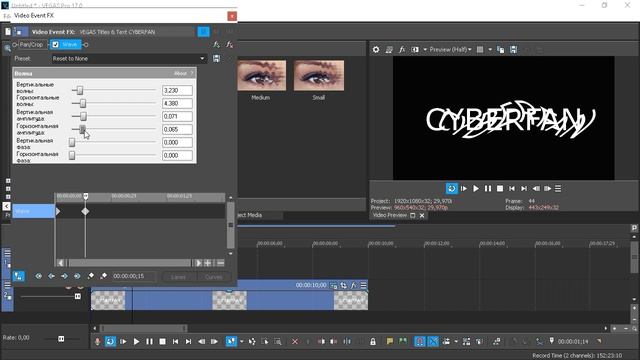Adjust the vertical waves slider handle
The image size is (640, 360).
pyautogui.click(x=80, y=90)
